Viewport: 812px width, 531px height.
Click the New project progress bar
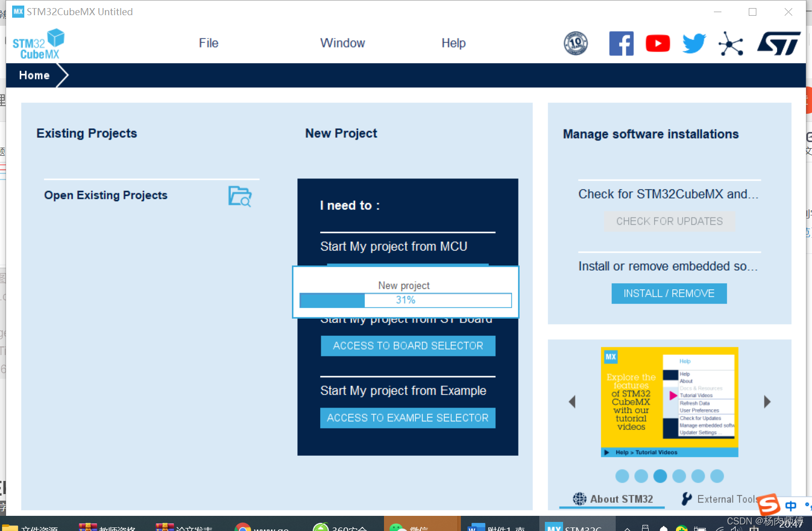pos(406,300)
